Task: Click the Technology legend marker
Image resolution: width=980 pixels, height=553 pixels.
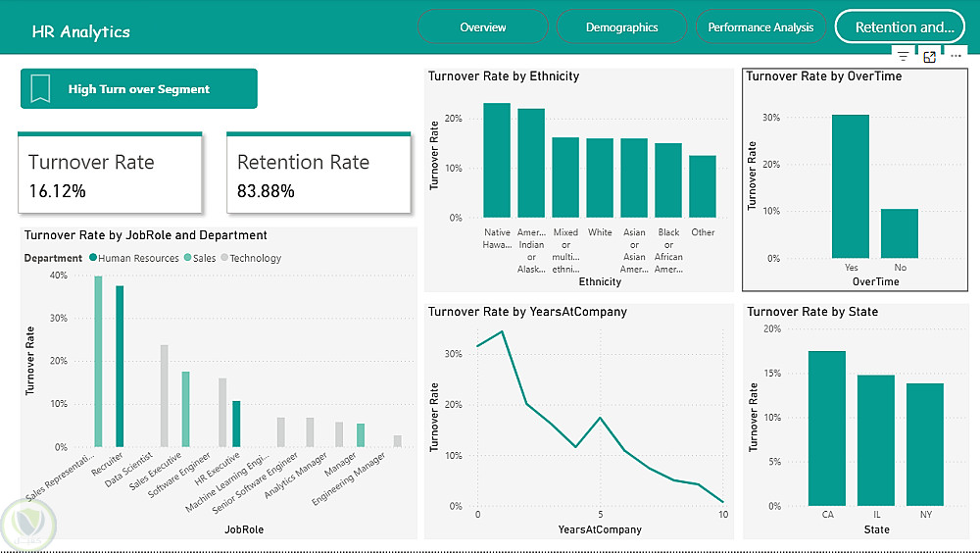Action: click(x=224, y=258)
